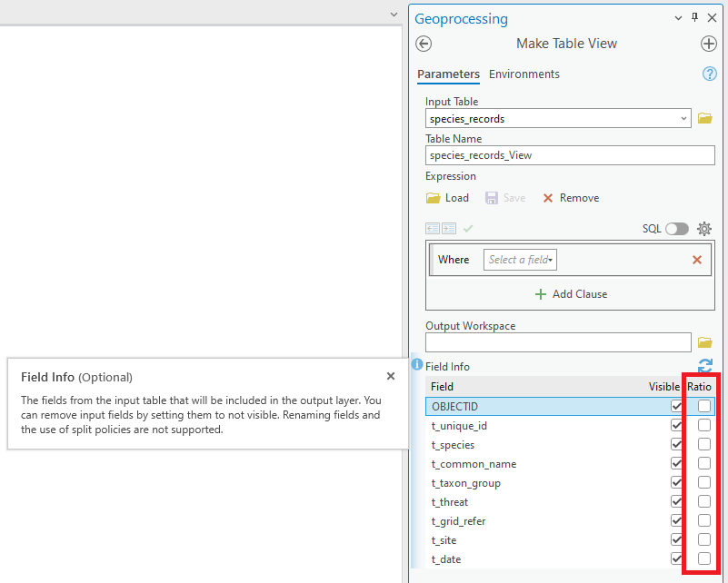
Task: Open the Select a field dropdown
Action: (x=519, y=259)
